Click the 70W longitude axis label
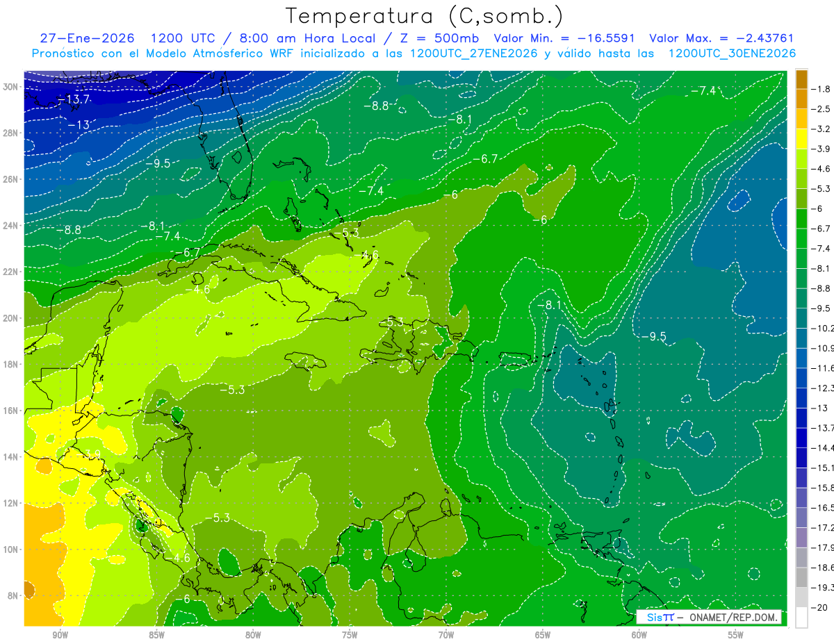 pyautogui.click(x=446, y=635)
